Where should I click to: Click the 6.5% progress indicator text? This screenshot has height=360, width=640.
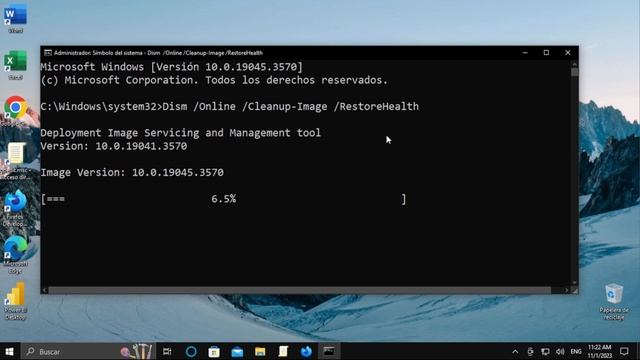tap(223, 199)
